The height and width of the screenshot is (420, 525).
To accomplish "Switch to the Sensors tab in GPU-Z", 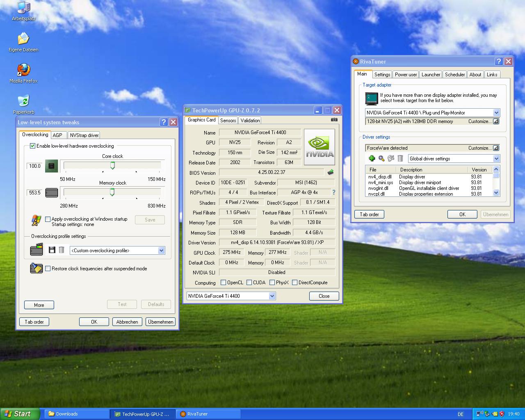I will 228,121.
